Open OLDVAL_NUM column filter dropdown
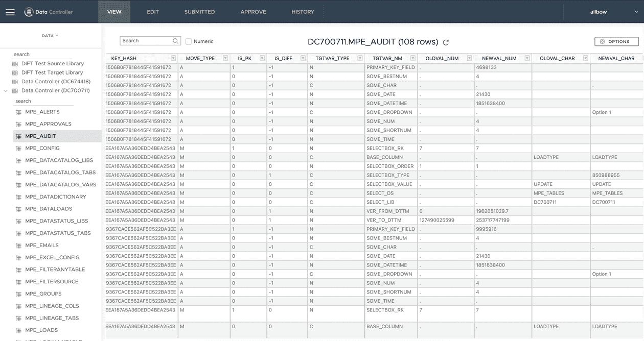The width and height of the screenshot is (644, 341). coord(470,58)
